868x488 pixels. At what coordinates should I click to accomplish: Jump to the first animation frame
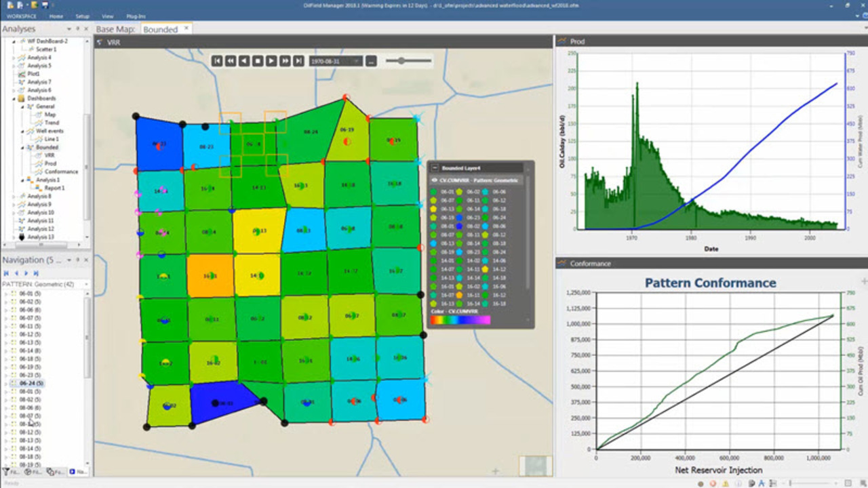(217, 61)
